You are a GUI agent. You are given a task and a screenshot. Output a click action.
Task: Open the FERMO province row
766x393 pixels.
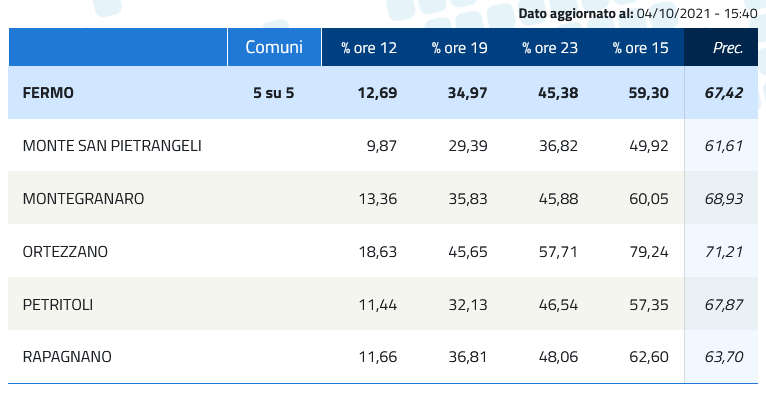[x=383, y=93]
